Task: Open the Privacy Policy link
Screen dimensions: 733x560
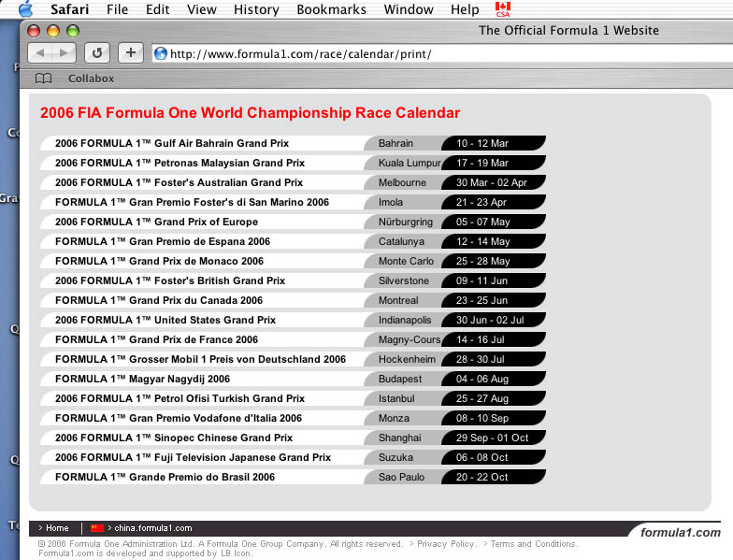Action: (446, 544)
